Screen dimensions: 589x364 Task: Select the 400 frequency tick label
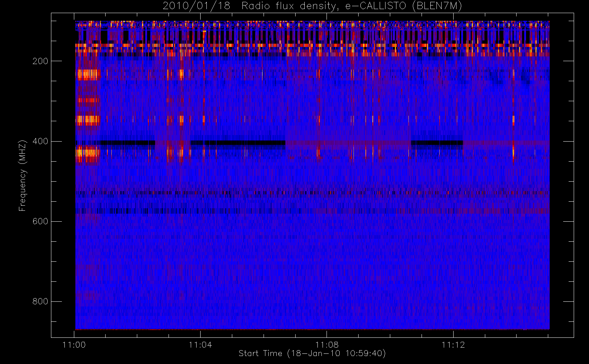pyautogui.click(x=40, y=141)
